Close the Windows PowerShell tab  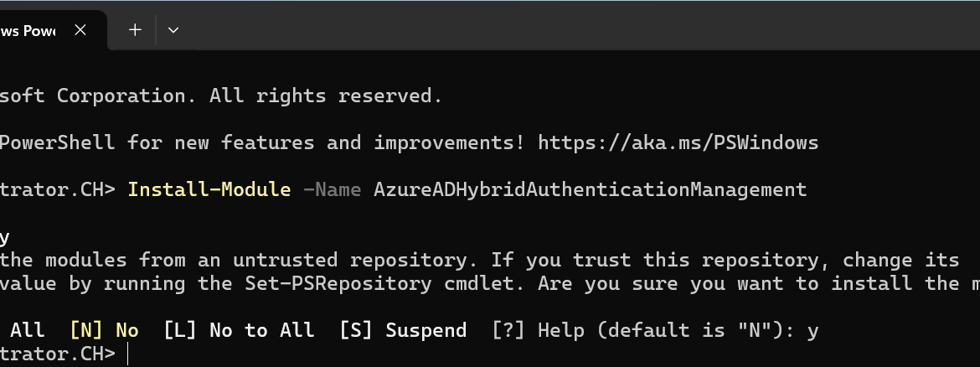(80, 30)
